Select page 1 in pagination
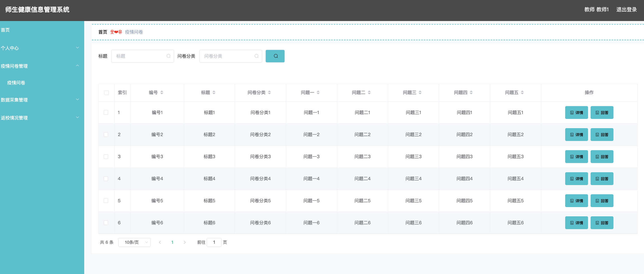The width and height of the screenshot is (644, 274). (172, 242)
